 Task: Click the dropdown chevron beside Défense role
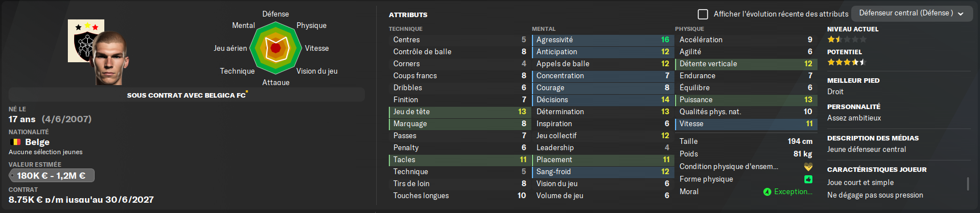[x=961, y=14]
